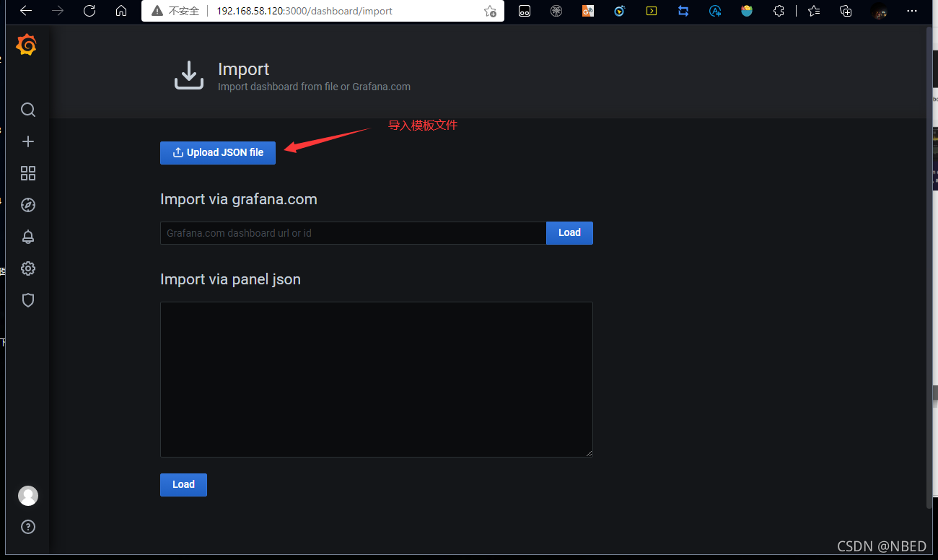Focus the Grafana.com dashboard url or id field

[x=353, y=233]
